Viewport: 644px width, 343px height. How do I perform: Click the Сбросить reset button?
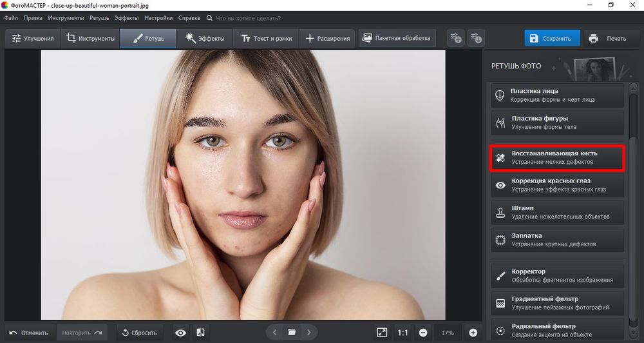pos(140,333)
